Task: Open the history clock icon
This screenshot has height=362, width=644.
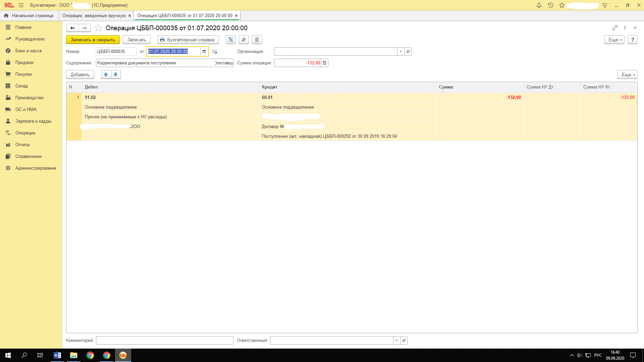Action: pos(550,5)
